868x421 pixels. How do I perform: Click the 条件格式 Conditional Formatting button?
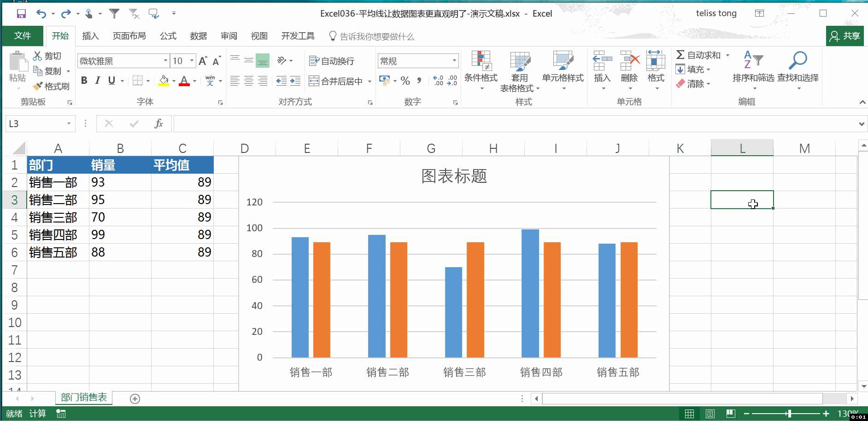coord(481,70)
